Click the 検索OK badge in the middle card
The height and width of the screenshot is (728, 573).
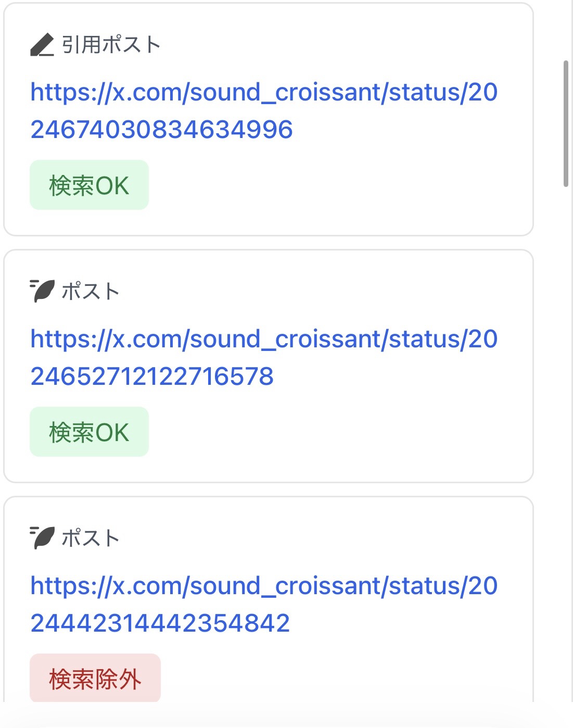point(89,432)
